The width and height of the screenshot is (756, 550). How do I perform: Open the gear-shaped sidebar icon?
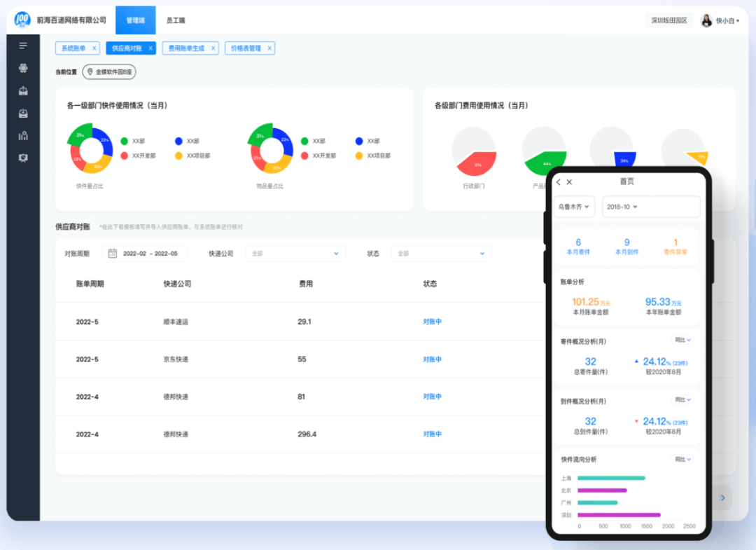coord(23,68)
